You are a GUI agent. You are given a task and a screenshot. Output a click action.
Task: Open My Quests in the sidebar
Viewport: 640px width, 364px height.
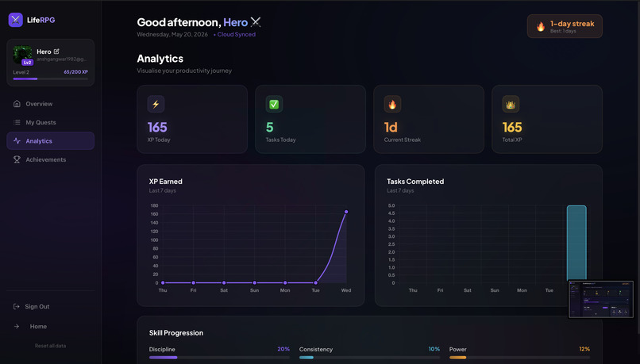tap(50, 122)
